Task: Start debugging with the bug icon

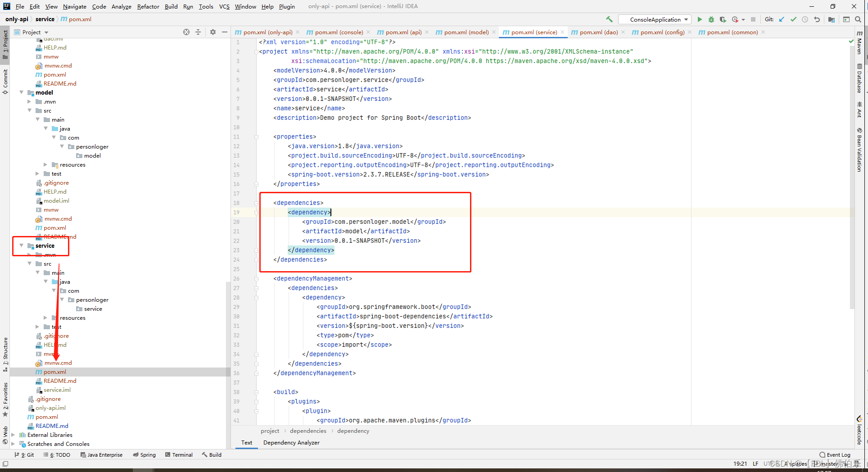Action: 711,19
